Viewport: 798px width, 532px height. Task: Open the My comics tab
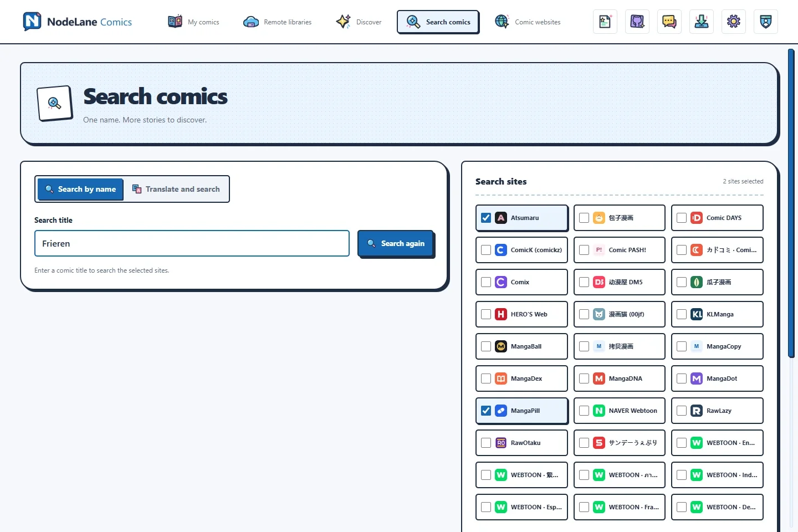194,22
